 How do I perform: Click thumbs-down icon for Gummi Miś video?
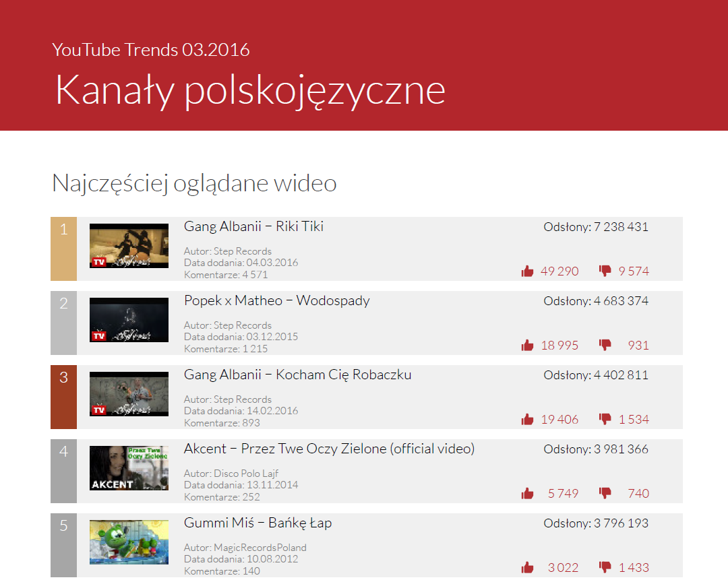click(x=605, y=567)
